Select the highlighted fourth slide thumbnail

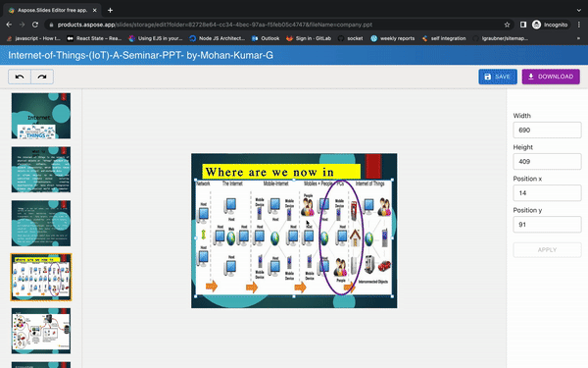pos(41,277)
